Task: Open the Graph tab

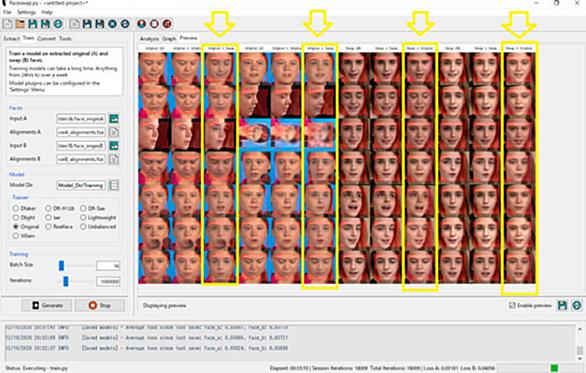Action: pyautogui.click(x=169, y=38)
